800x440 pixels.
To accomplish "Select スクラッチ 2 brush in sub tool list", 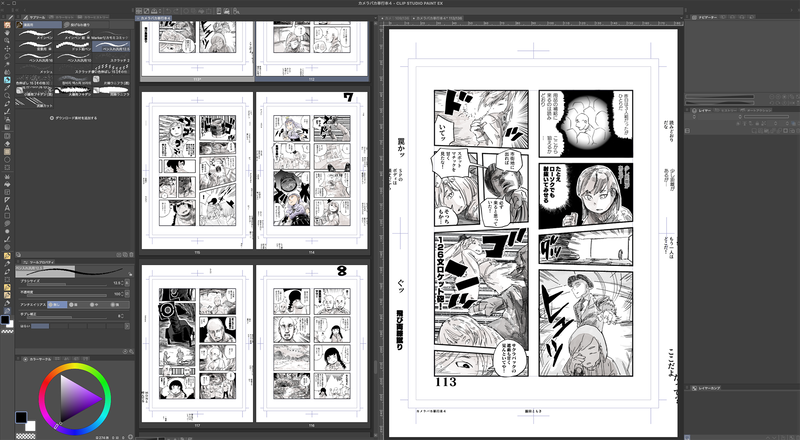I will [x=111, y=58].
